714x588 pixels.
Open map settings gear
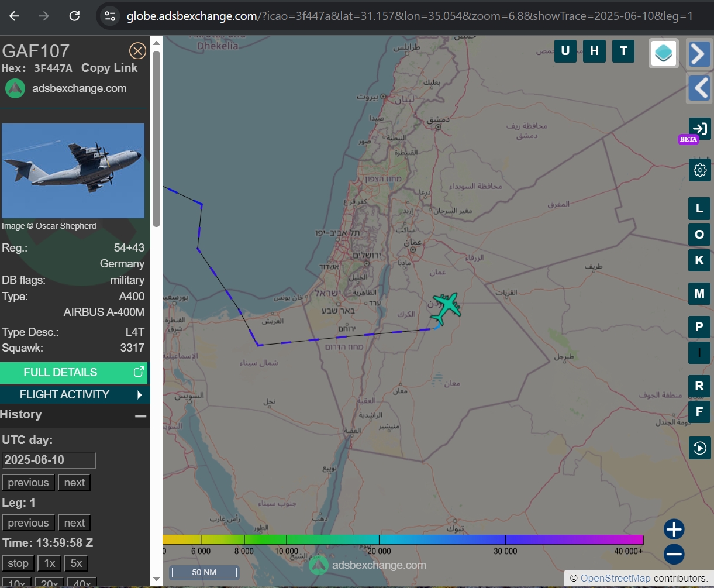point(699,170)
